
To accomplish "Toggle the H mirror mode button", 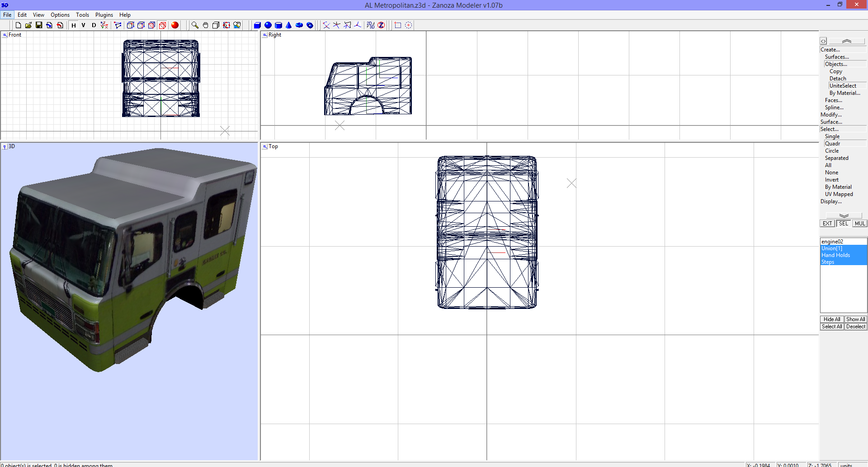I will click(x=74, y=25).
